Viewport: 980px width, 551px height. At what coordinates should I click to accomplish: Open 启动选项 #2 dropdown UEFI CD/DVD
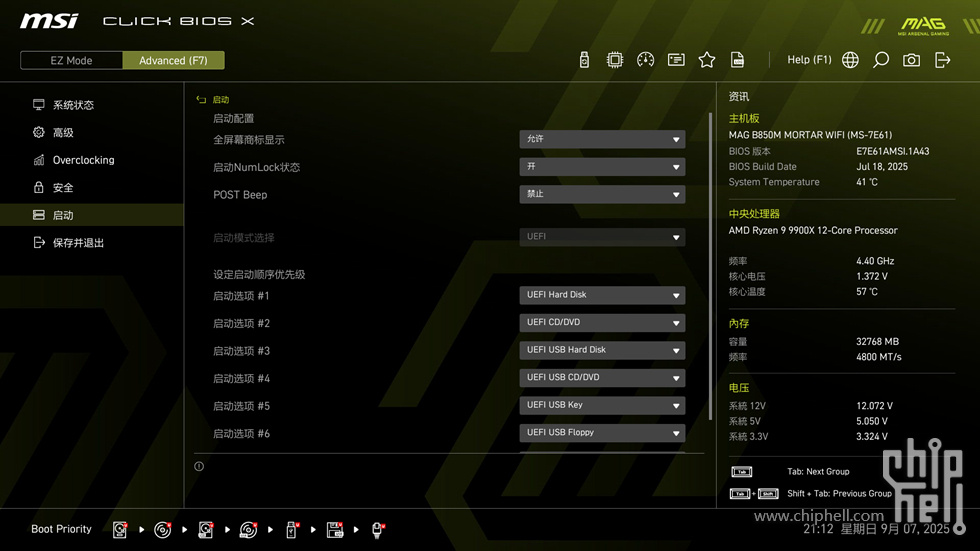[x=602, y=322]
